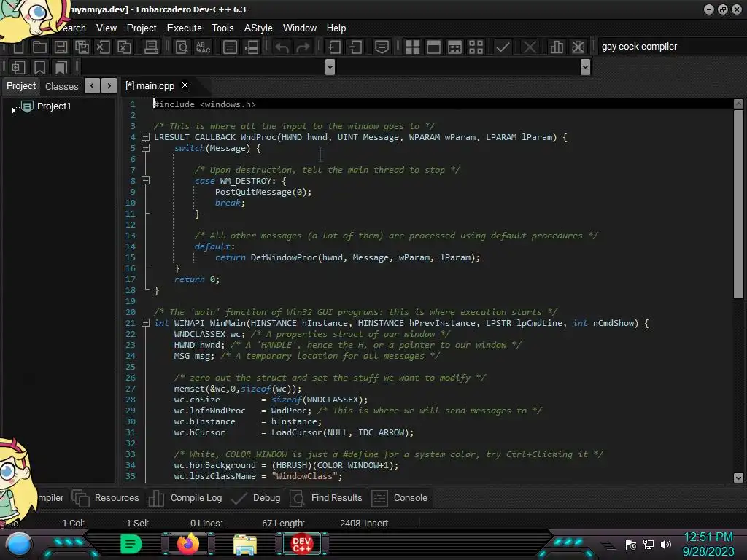Click the Close file toolbar icon

(x=103, y=47)
